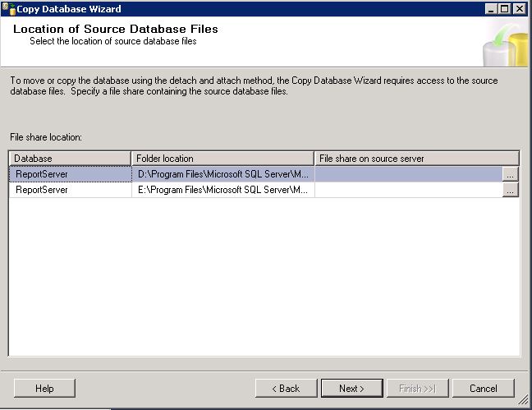Click file share field in second row

pos(409,190)
